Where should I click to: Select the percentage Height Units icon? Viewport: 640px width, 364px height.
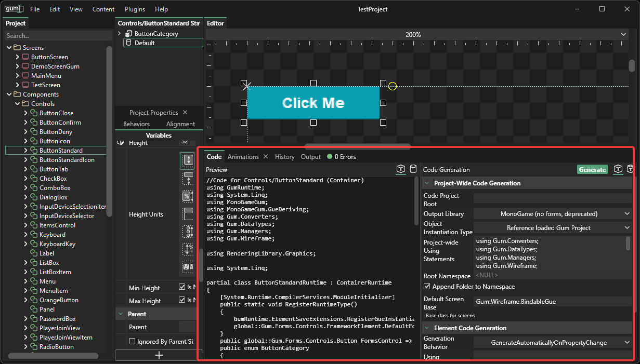188,196
